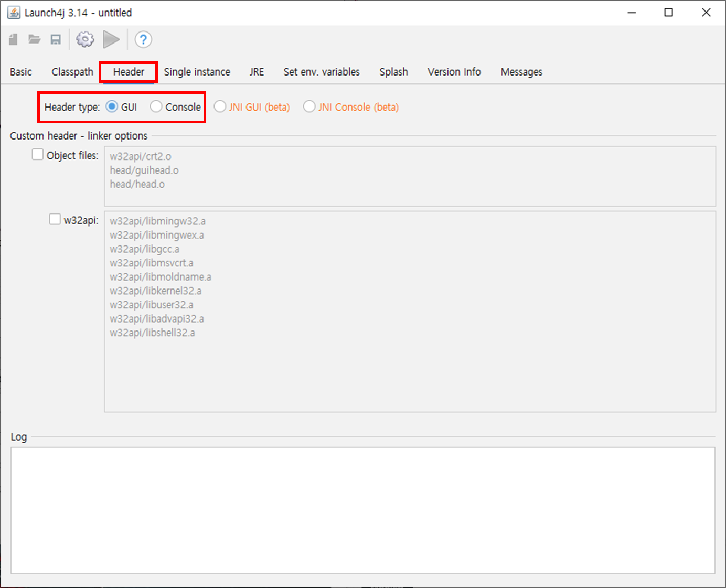The width and height of the screenshot is (726, 588).
Task: Click the New configuration toolbar icon
Action: pos(14,39)
